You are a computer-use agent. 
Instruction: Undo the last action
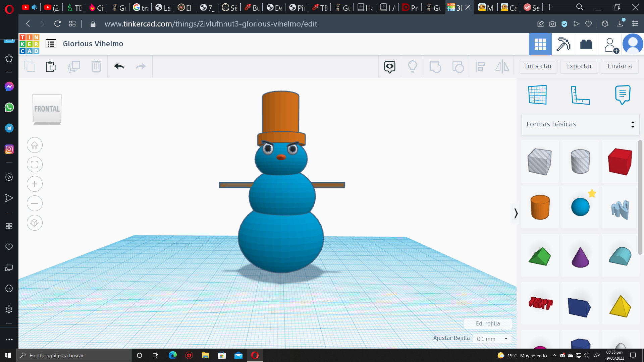[x=119, y=66]
